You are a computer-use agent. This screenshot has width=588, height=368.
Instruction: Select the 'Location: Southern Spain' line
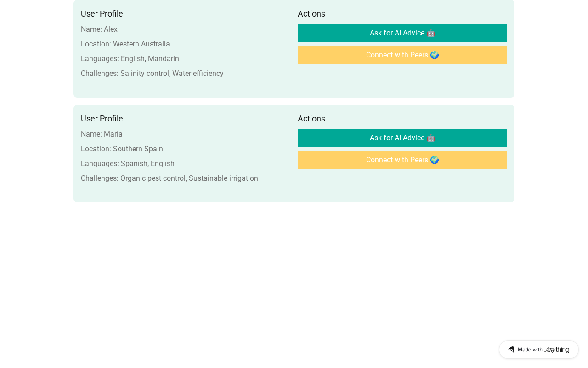[122, 149]
